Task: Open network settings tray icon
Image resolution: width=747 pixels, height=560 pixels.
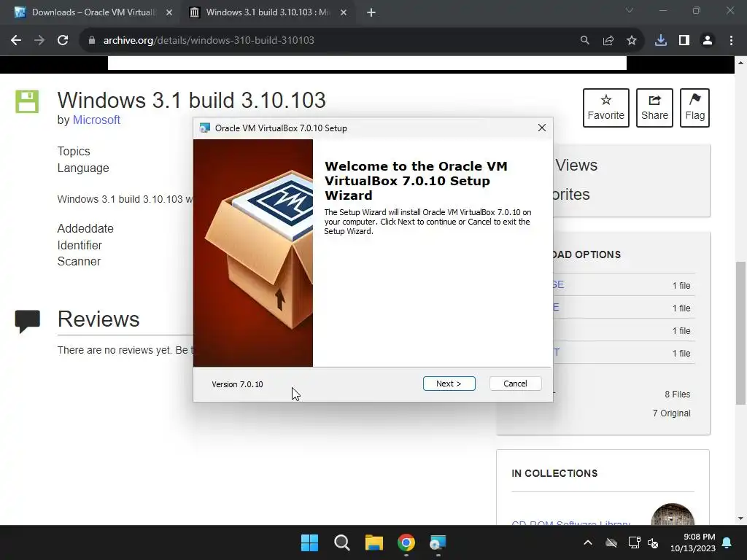Action: 634,542
